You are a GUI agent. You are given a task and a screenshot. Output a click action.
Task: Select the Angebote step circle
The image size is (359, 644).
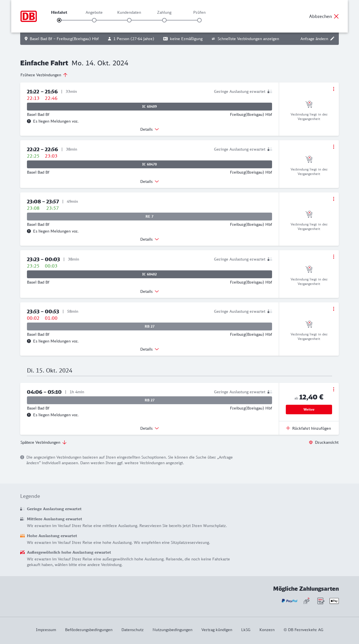[94, 20]
